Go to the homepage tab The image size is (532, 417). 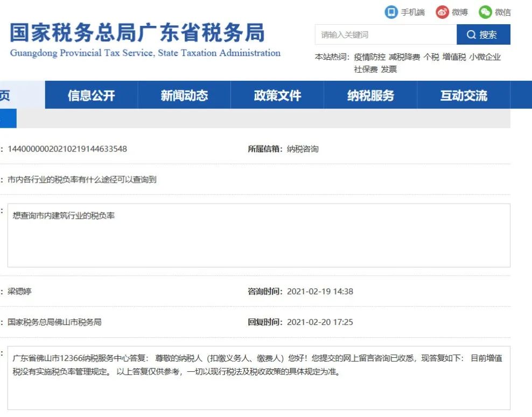pos(23,95)
